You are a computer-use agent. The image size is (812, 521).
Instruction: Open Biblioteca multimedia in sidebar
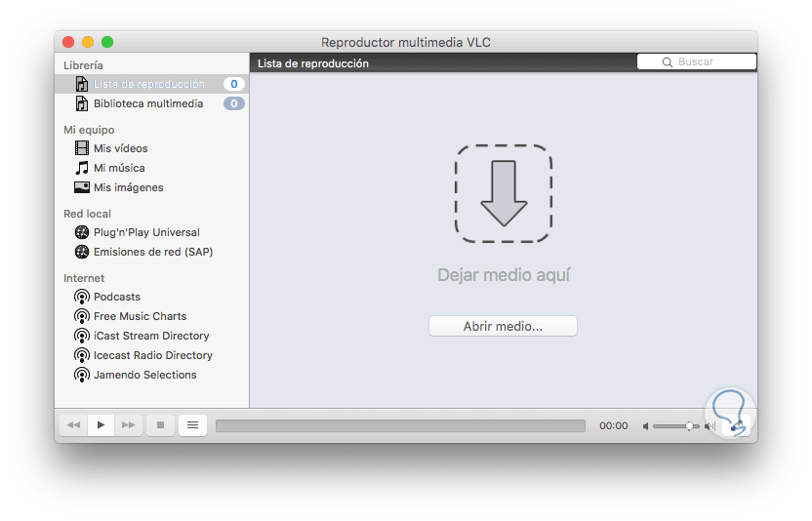(x=151, y=103)
